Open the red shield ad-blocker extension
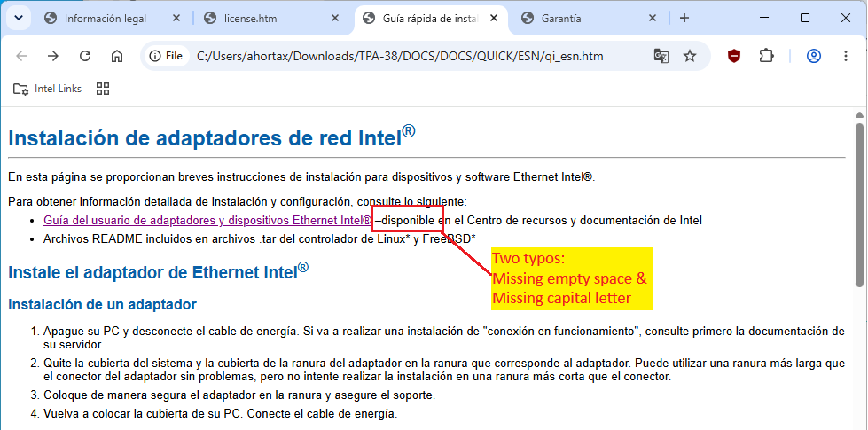Image resolution: width=868 pixels, height=430 pixels. click(x=734, y=56)
